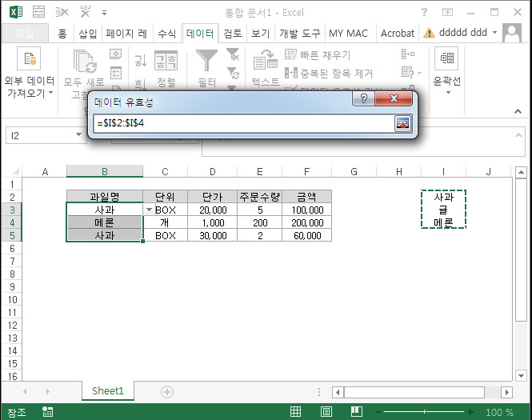Click the Help question mark in Excel title bar

pos(424,12)
